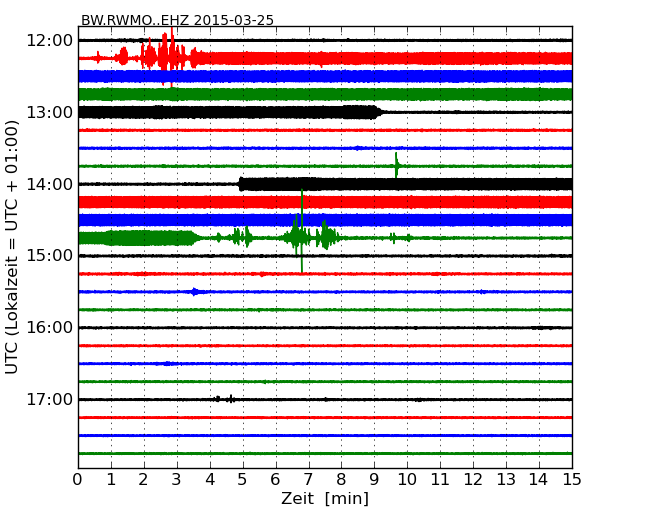
Task: Click the 16:00 time label
Action: tap(49, 328)
